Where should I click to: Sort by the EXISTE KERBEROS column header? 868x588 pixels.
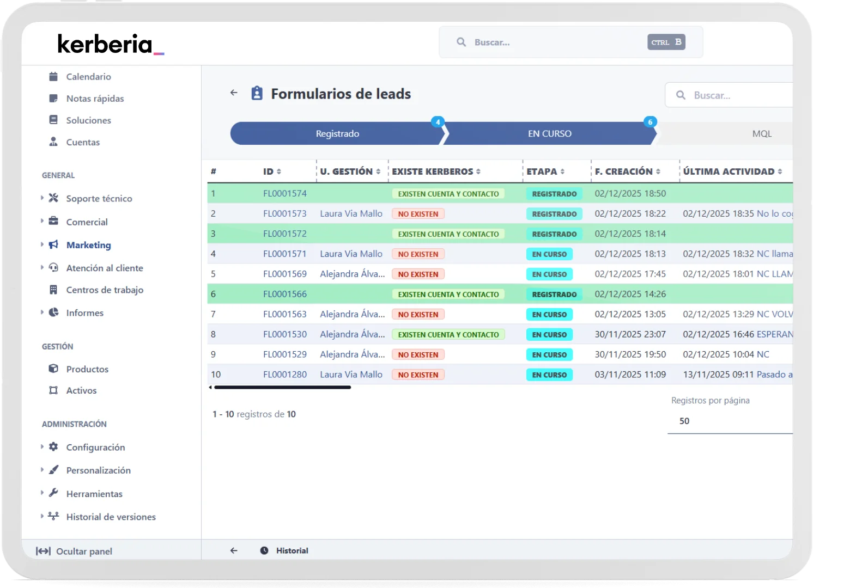click(436, 171)
